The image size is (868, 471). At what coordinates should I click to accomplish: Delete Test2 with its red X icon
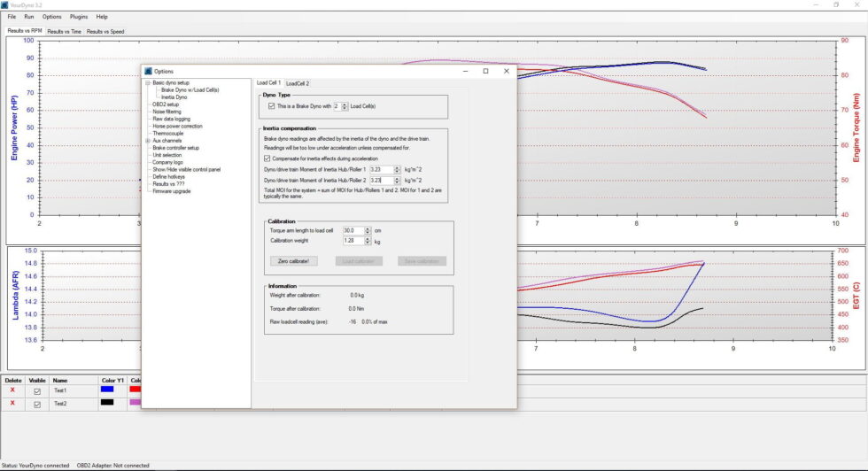click(12, 403)
